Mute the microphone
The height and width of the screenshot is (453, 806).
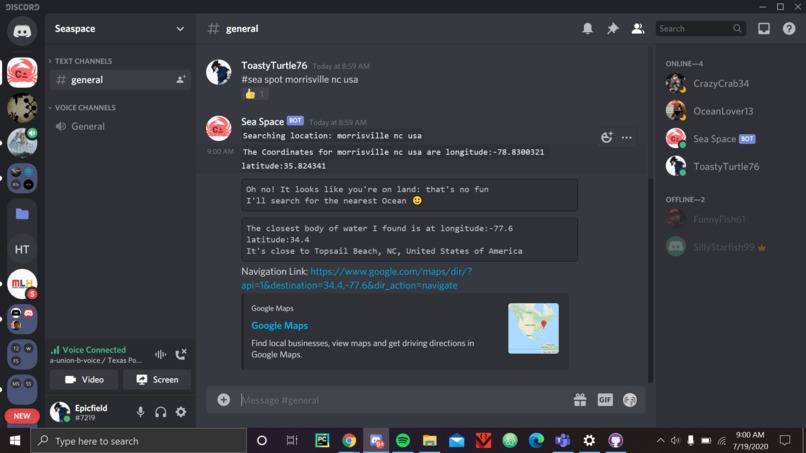tap(140, 412)
